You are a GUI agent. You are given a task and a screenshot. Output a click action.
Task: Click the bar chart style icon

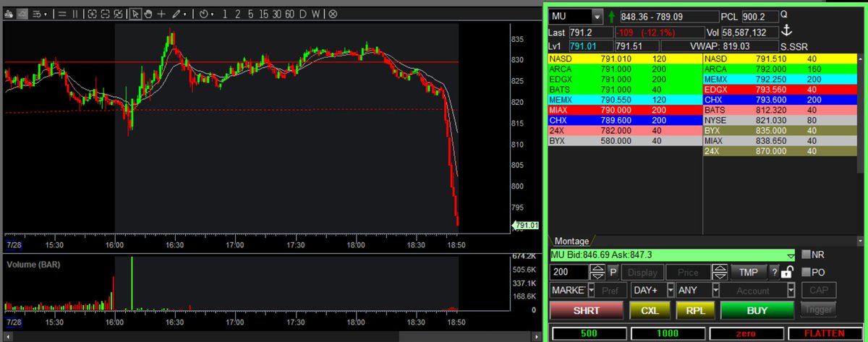tap(9, 14)
